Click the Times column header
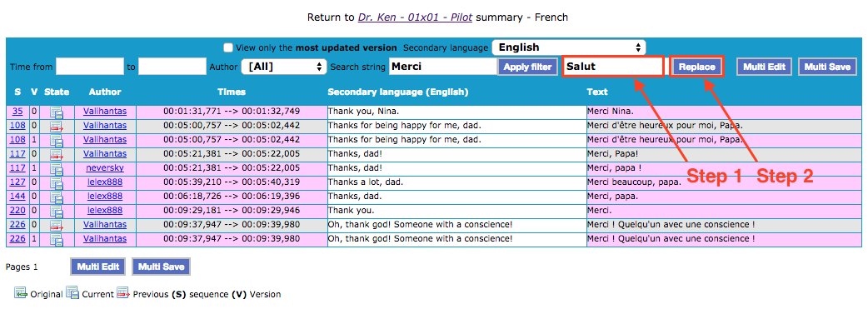 (232, 92)
